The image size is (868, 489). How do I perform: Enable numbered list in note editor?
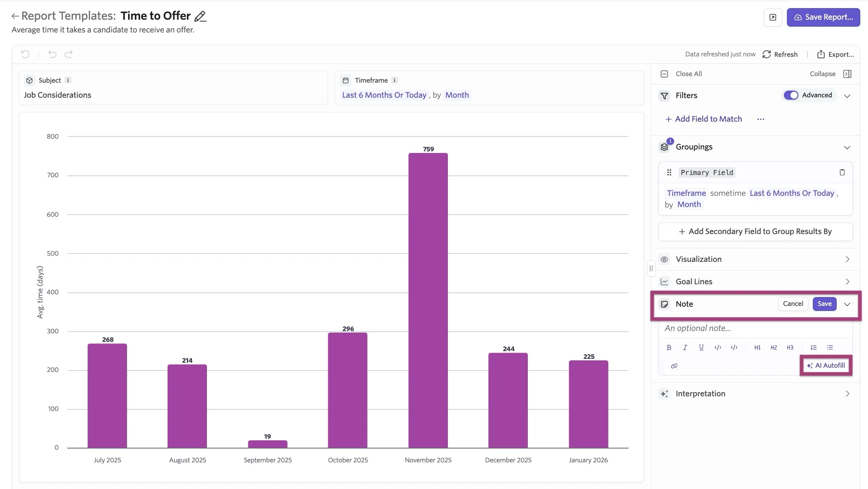814,347
